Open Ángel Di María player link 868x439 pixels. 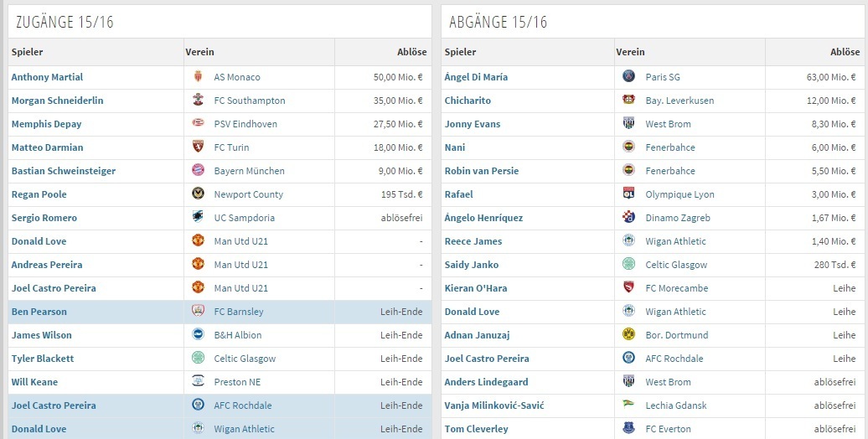(x=476, y=77)
